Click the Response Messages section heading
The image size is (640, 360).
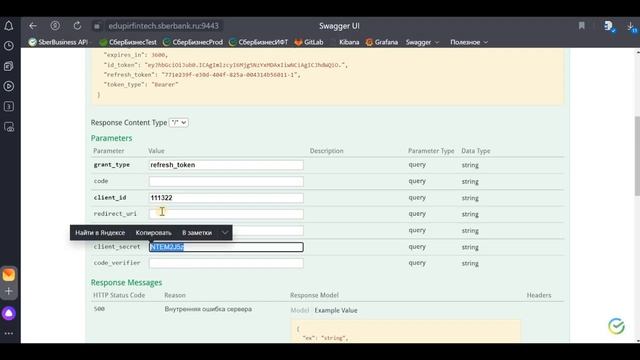coord(126,282)
